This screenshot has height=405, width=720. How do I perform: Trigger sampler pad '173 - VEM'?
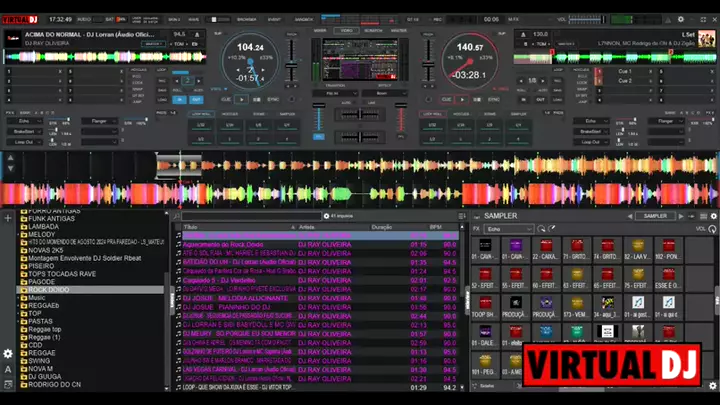click(x=577, y=307)
